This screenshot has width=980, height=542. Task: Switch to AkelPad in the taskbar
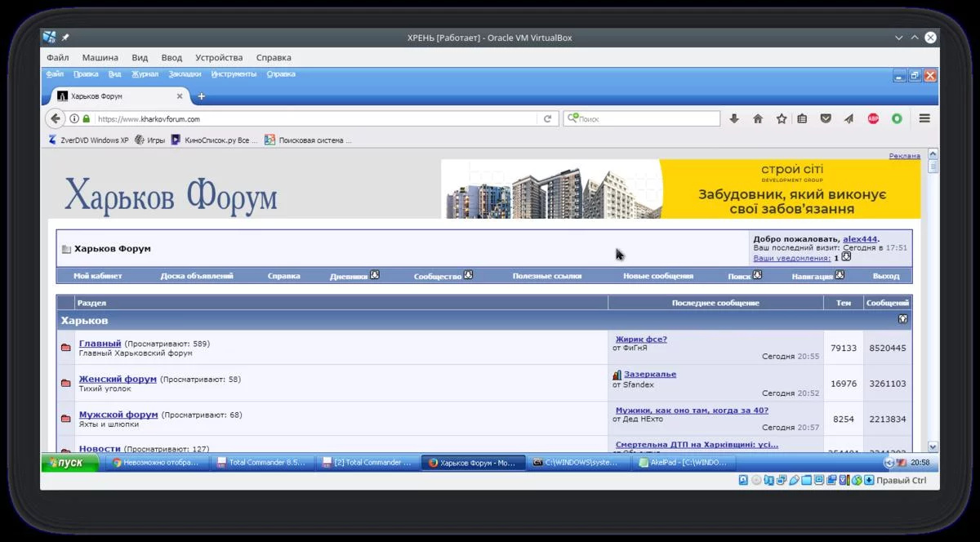[x=685, y=463]
